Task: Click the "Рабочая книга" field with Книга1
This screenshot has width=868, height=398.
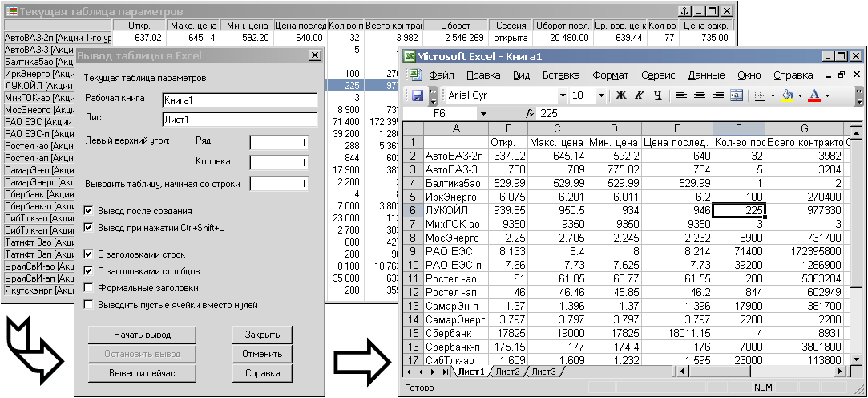Action: click(240, 100)
